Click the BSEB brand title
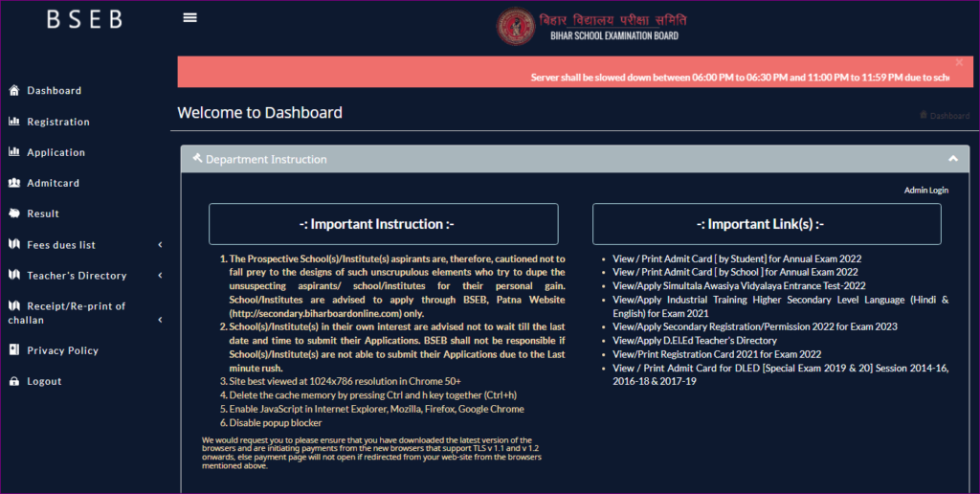Viewport: 980px width, 494px height. click(84, 19)
